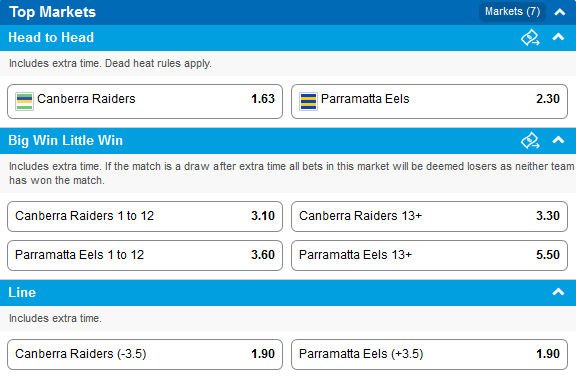
Task: Click the Line section header title
Action: [x=22, y=292]
